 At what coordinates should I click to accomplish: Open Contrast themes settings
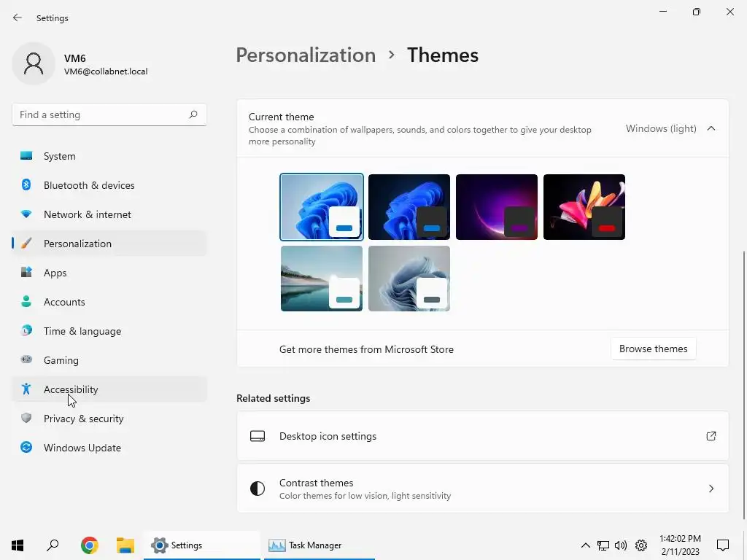click(483, 489)
